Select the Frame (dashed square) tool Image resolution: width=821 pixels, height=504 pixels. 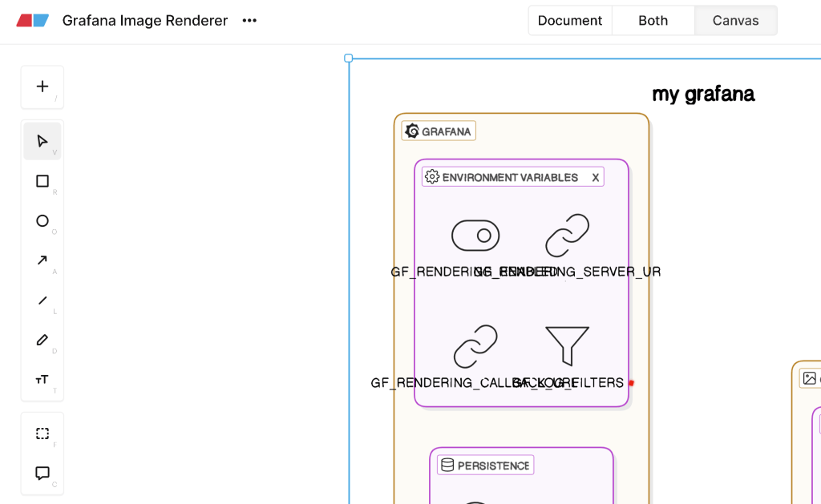point(42,433)
